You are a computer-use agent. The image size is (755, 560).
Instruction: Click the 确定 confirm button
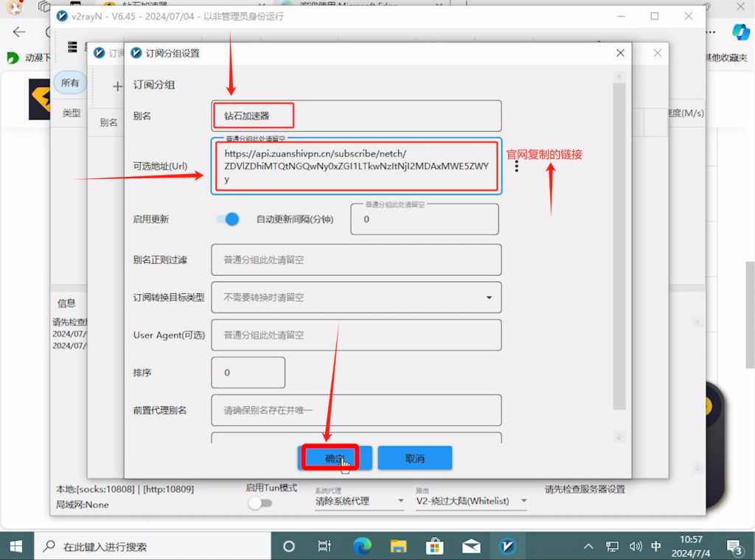(x=335, y=458)
